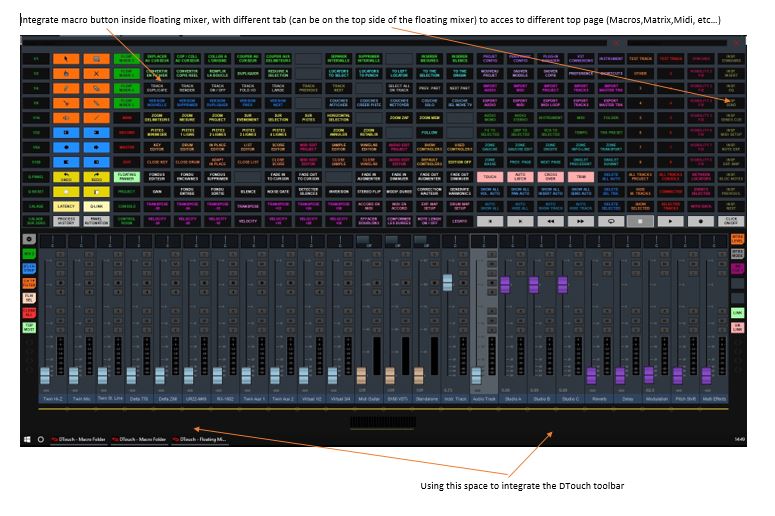Enable TOUCH automation mode
775x516 pixels.
click(x=490, y=177)
